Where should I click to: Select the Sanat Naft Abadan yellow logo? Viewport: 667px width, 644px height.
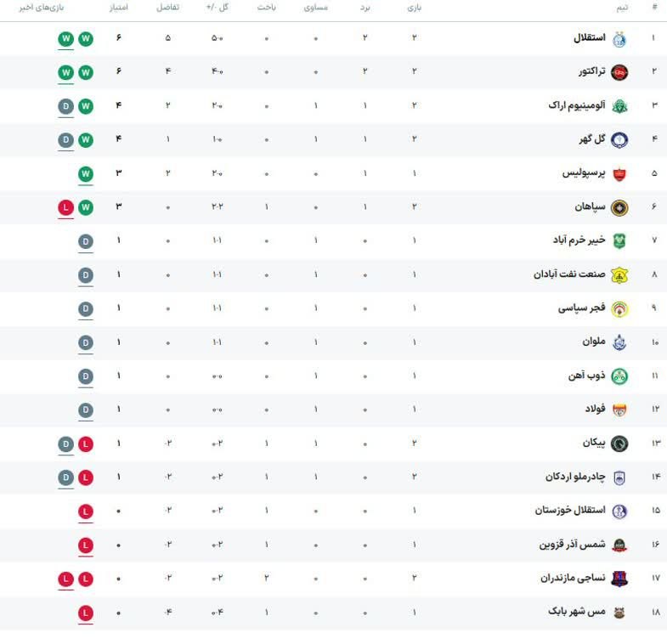(619, 275)
